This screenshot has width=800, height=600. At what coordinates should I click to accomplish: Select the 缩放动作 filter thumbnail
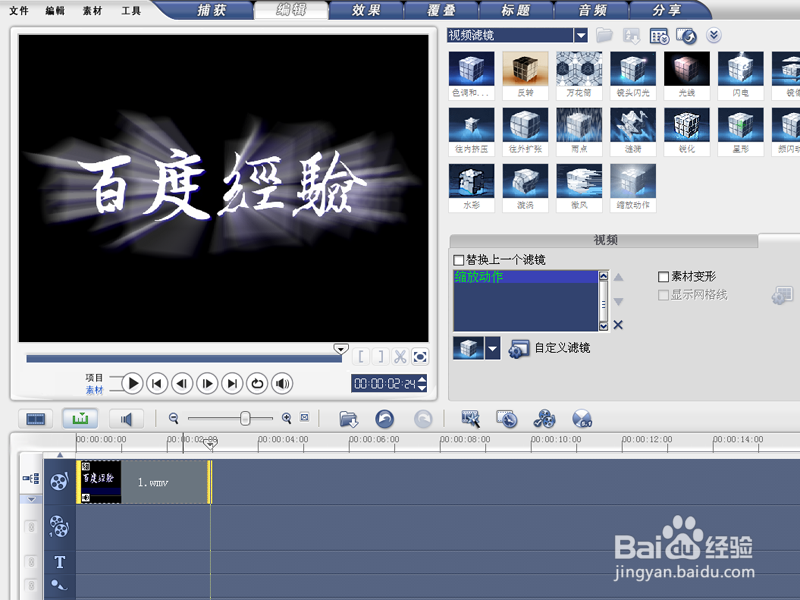pyautogui.click(x=633, y=187)
